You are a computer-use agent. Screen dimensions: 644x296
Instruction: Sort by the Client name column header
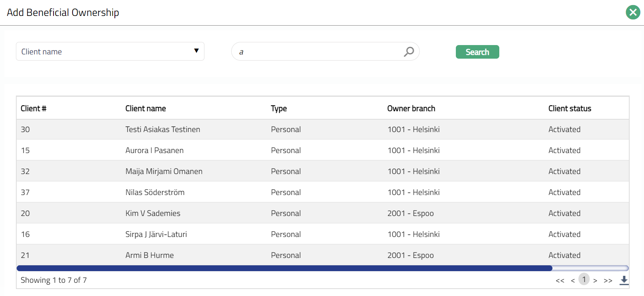pos(145,108)
